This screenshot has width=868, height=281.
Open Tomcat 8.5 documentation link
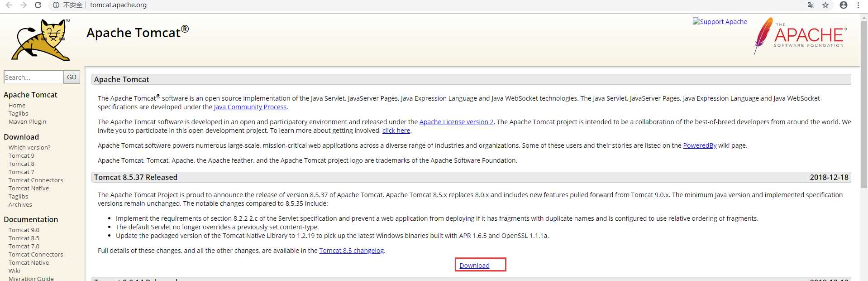[24, 238]
